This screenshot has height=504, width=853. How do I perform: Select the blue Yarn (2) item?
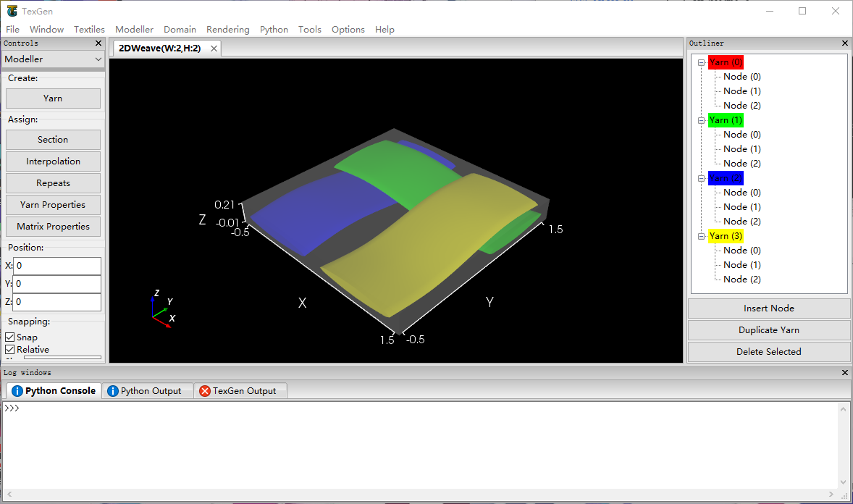[x=725, y=178]
